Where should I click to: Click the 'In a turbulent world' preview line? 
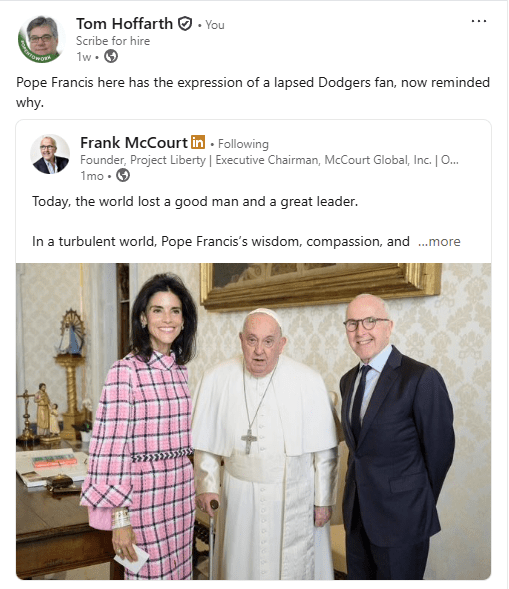(x=221, y=241)
